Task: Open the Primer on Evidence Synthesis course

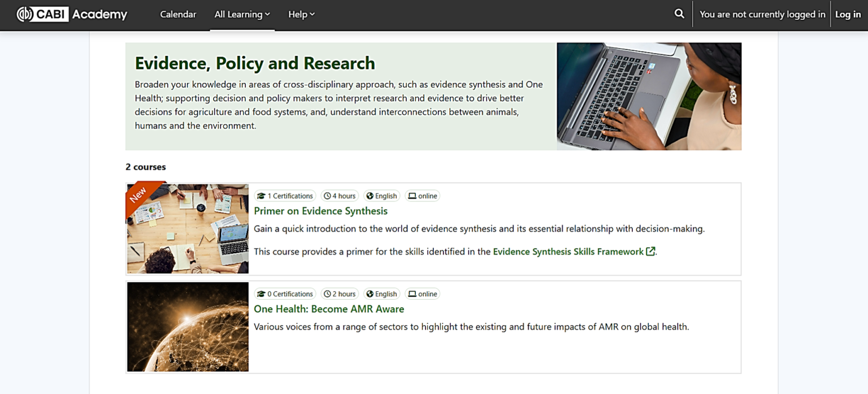Action: 320,210
